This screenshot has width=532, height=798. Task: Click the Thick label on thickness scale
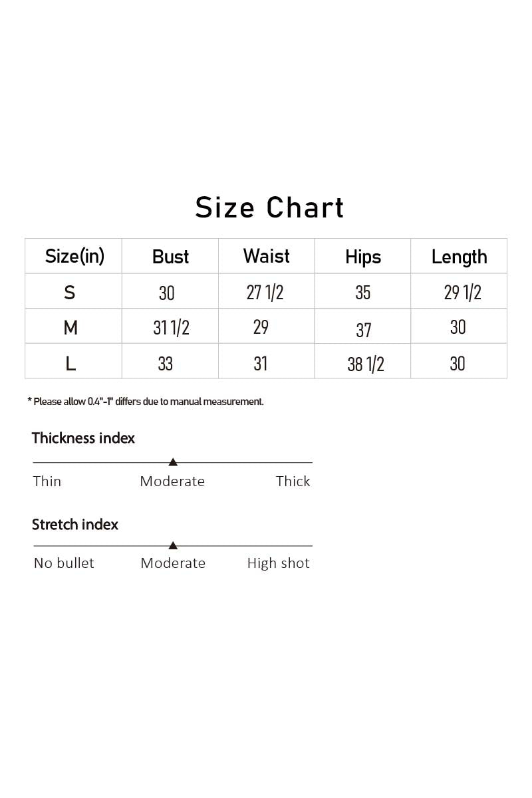point(293,481)
